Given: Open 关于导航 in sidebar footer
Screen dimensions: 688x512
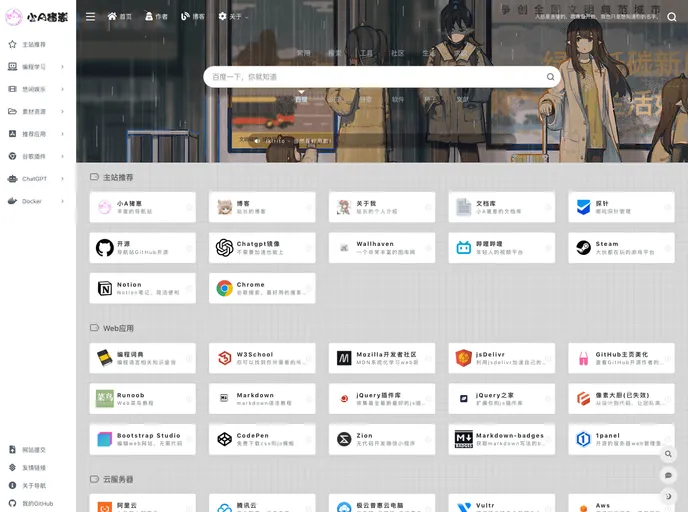Looking at the screenshot, I should [29, 486].
